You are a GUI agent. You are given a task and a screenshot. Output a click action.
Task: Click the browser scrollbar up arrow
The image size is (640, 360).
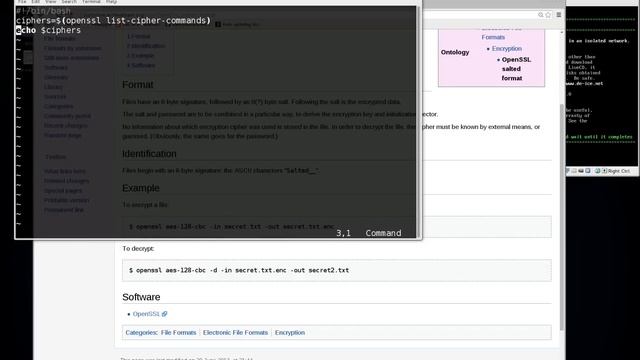[x=562, y=32]
